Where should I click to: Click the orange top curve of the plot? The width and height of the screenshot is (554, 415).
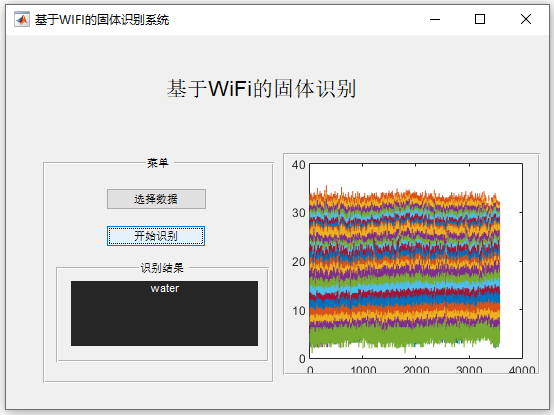tap(405, 195)
